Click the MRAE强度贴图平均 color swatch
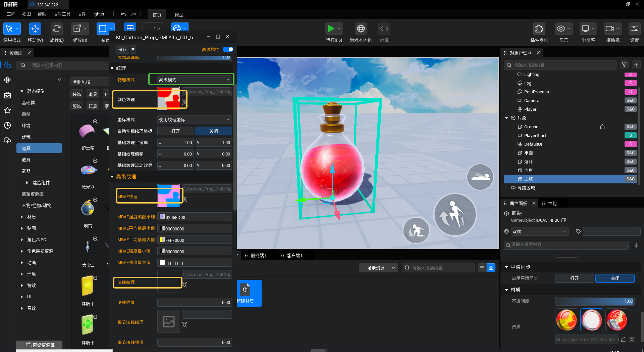Screen dimensions: 644x352 click(162, 217)
